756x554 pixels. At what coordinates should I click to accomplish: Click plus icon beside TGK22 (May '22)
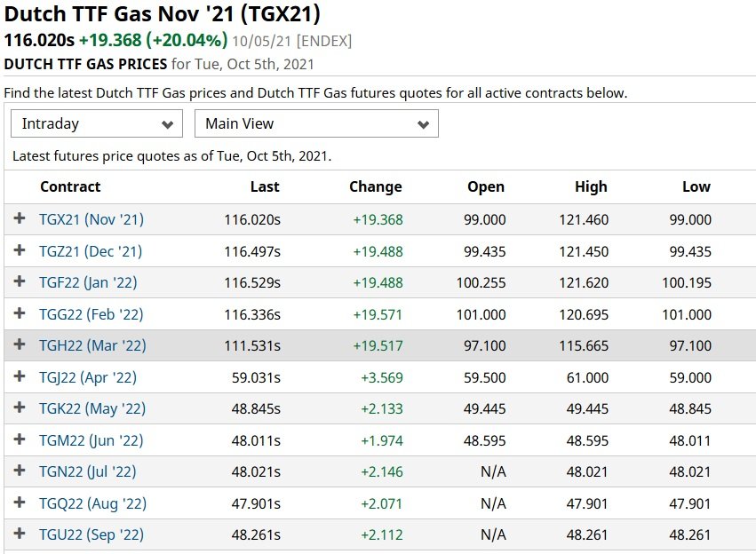20,408
